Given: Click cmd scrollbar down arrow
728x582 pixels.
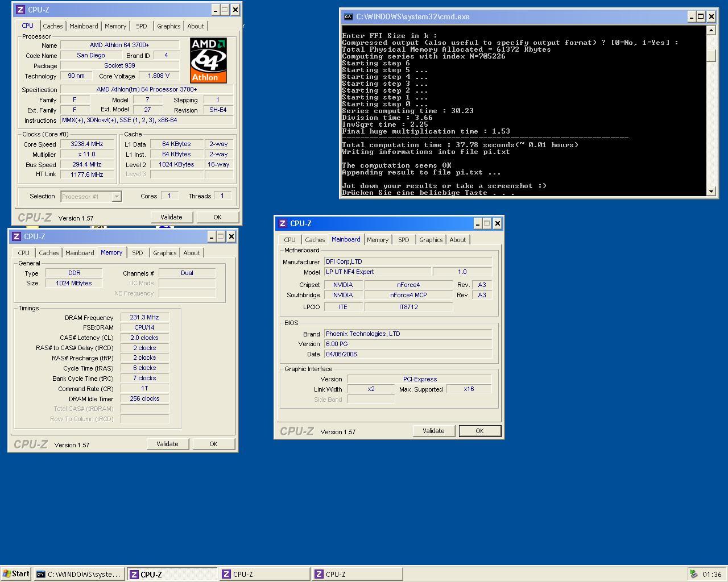Looking at the screenshot, I should 711,192.
